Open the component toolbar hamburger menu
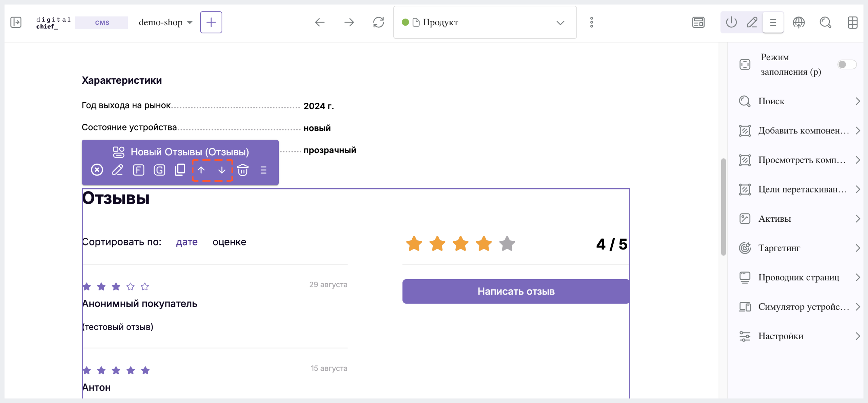The height and width of the screenshot is (403, 868). [x=263, y=170]
